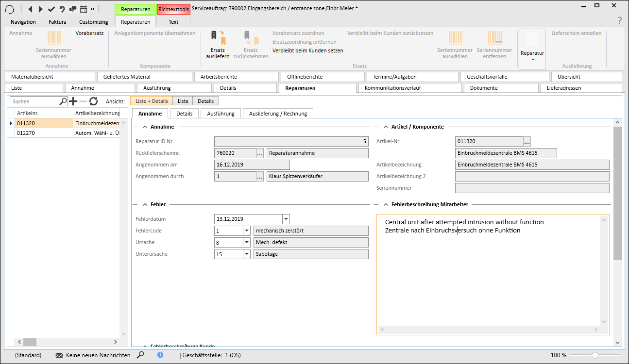Switch view to Liste only
The height and width of the screenshot is (364, 629).
[x=183, y=101]
